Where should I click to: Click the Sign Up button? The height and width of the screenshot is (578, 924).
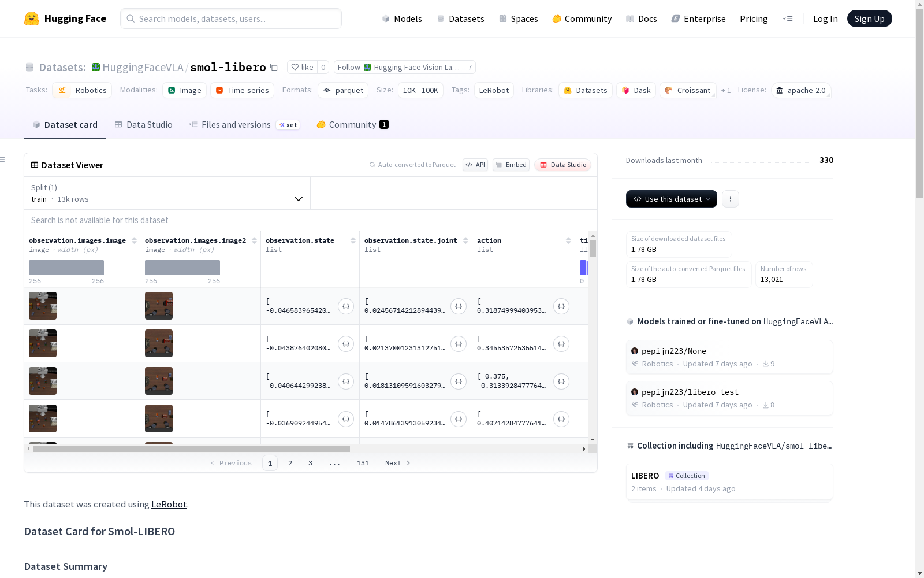click(870, 18)
